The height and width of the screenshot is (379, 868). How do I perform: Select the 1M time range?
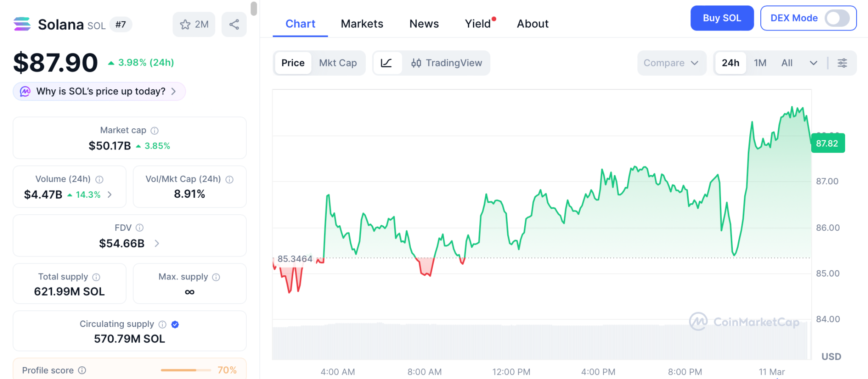click(760, 63)
